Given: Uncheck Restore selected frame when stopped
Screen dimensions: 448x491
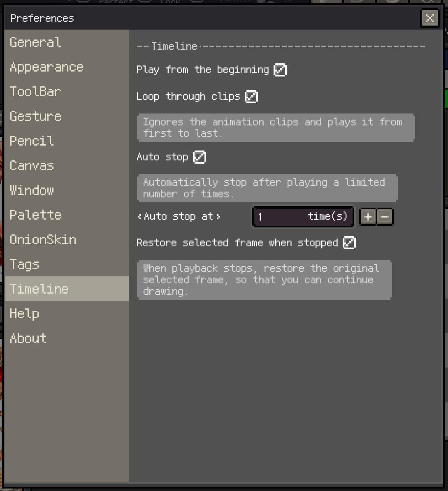Looking at the screenshot, I should (x=349, y=243).
